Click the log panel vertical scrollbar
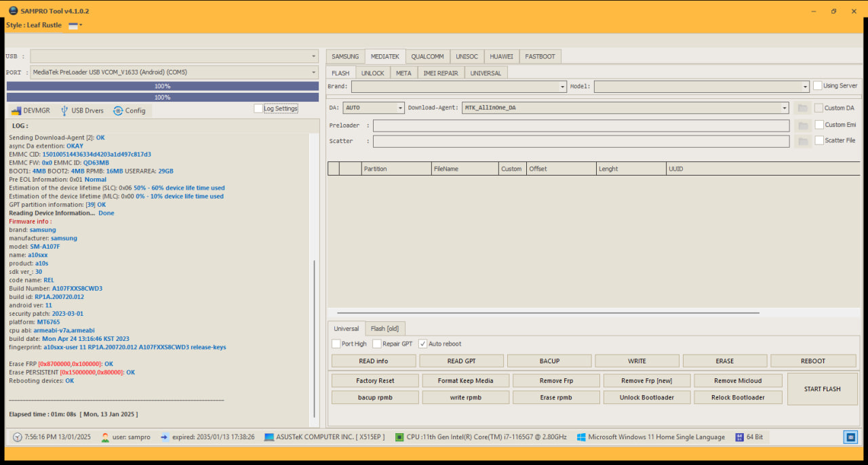The width and height of the screenshot is (868, 465). [x=314, y=339]
